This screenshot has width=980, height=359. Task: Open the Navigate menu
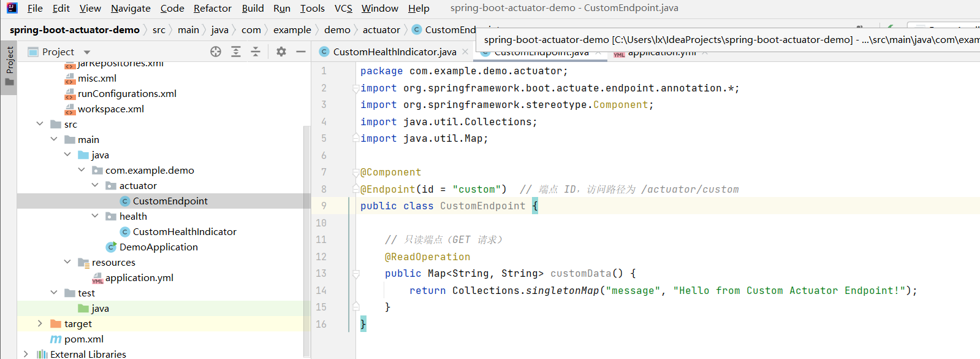[131, 8]
